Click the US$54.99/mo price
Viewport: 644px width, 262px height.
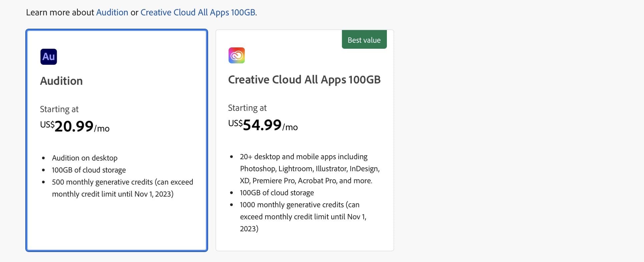tap(263, 125)
